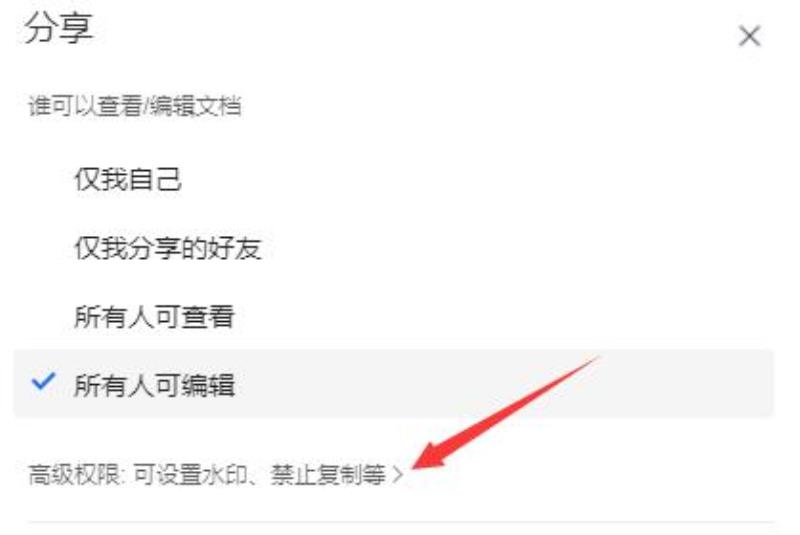Click the tick mark icon of the selected permission
800x535 pixels.
[x=43, y=381]
